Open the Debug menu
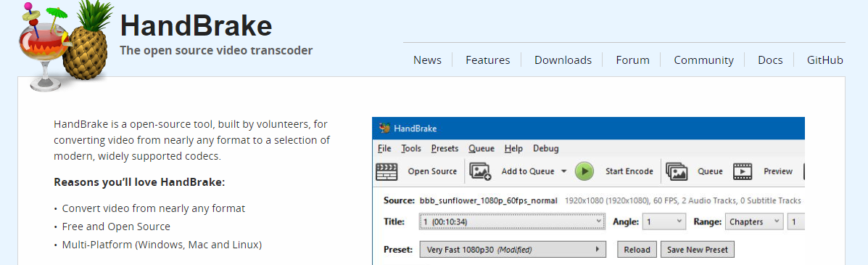Screen dimensions: 868x265 (546, 149)
